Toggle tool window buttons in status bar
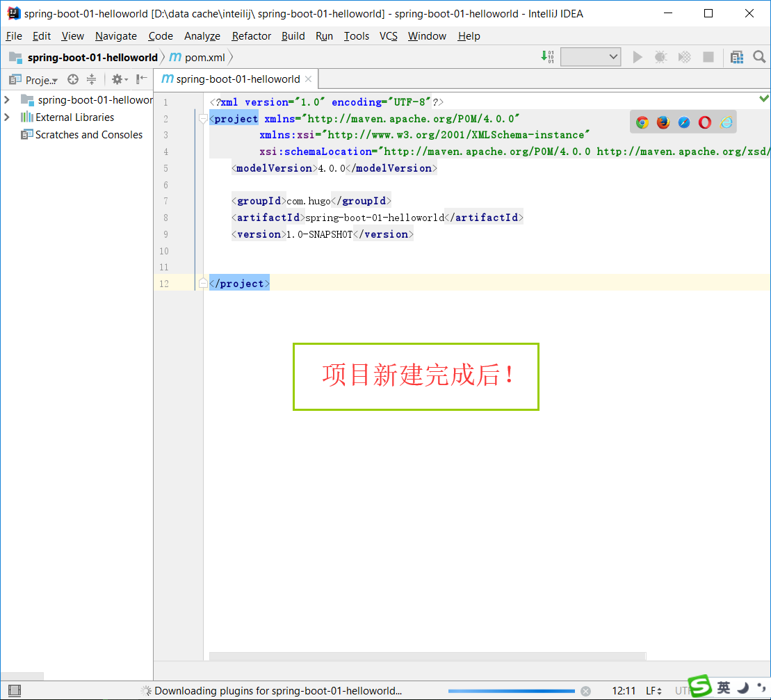Viewport: 771px width, 700px height. (14, 691)
